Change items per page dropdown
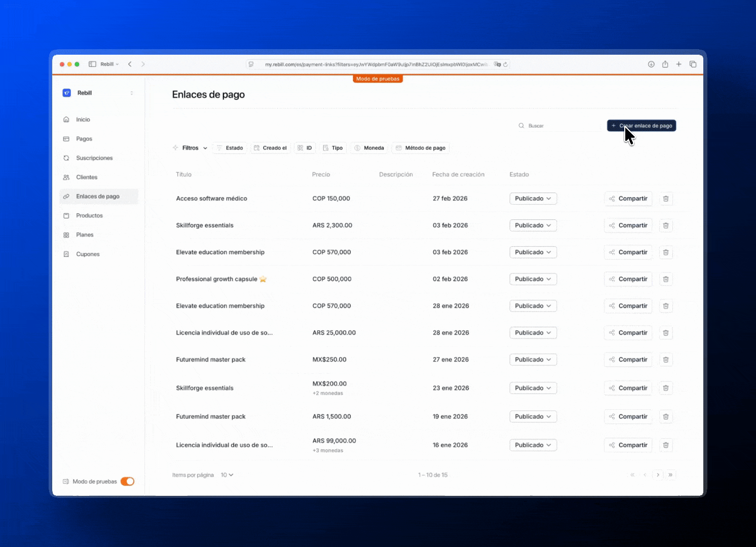This screenshot has height=547, width=756. [x=227, y=475]
